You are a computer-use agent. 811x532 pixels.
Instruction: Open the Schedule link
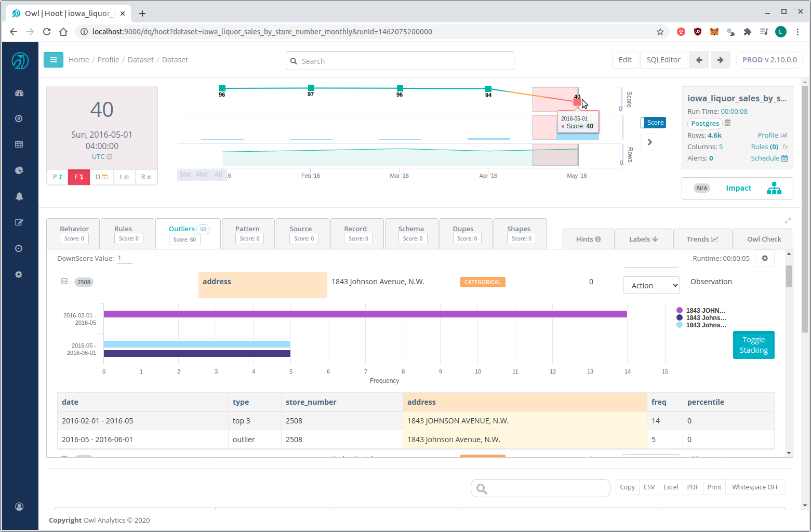click(x=769, y=158)
